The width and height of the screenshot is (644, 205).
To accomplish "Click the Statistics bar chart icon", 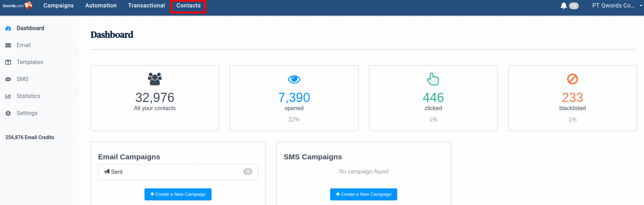I will (x=8, y=96).
